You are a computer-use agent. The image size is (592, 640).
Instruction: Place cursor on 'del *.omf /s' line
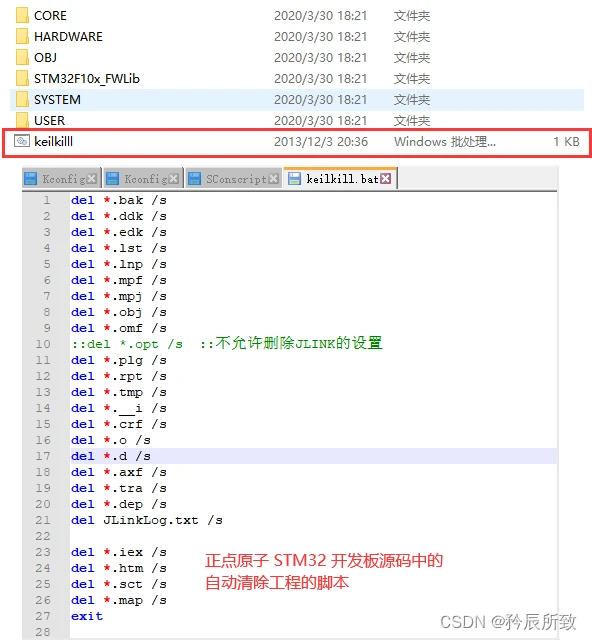tap(119, 328)
